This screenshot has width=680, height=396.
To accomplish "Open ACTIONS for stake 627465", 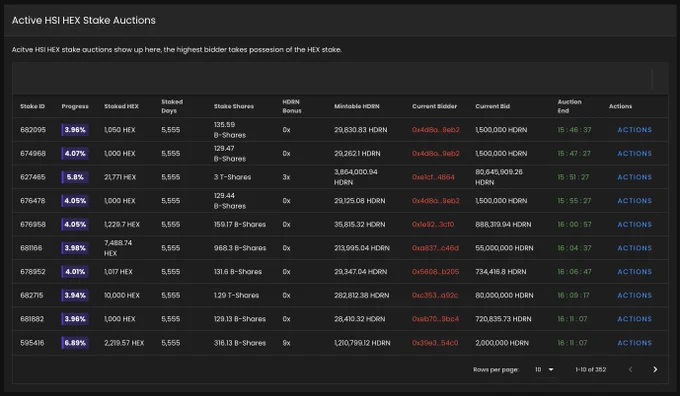I will coord(634,177).
